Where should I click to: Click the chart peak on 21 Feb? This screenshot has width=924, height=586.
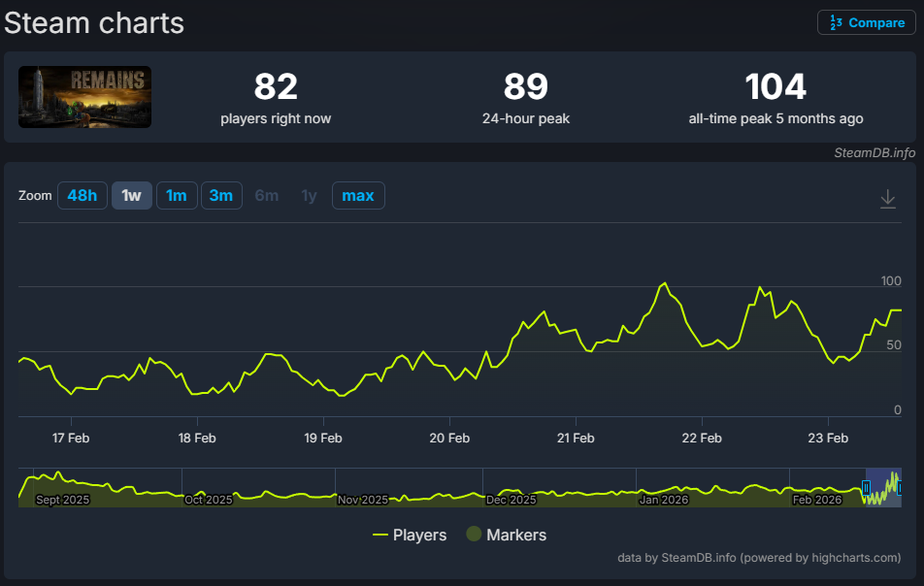tap(665, 283)
